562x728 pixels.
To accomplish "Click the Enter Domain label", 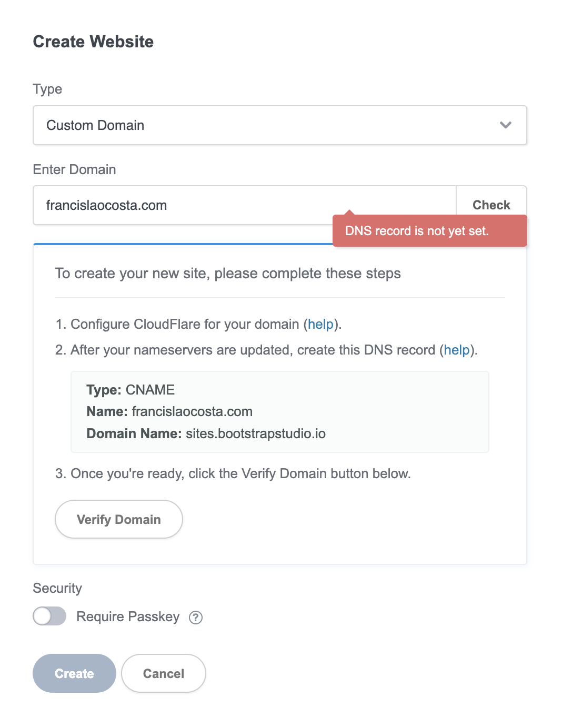I will click(74, 169).
